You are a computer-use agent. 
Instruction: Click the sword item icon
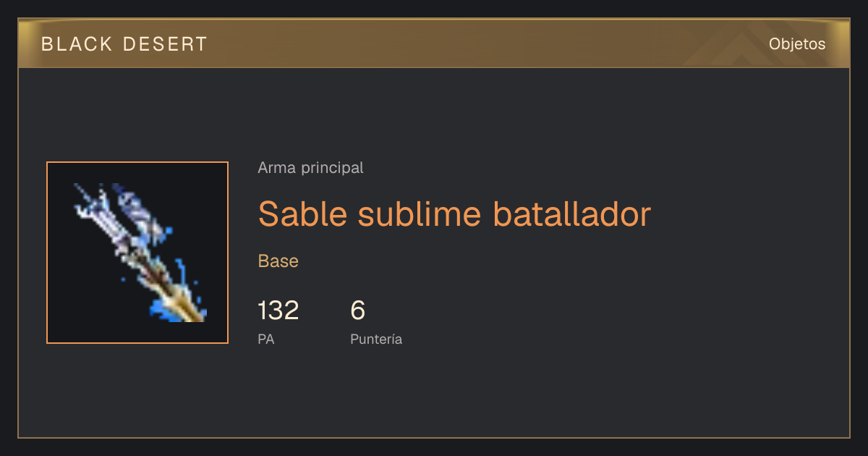[x=137, y=253]
